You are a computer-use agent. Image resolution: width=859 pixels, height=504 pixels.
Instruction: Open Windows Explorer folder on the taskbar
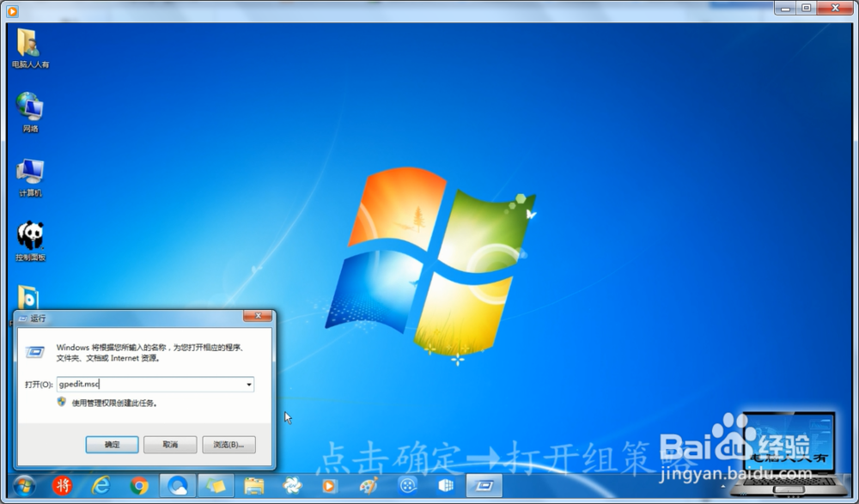tap(254, 486)
